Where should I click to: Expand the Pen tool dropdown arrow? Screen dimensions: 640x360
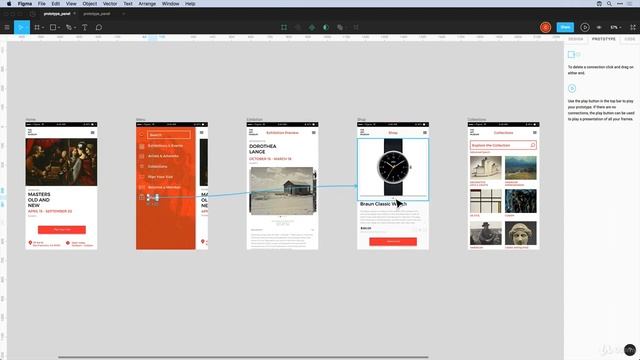click(75, 28)
